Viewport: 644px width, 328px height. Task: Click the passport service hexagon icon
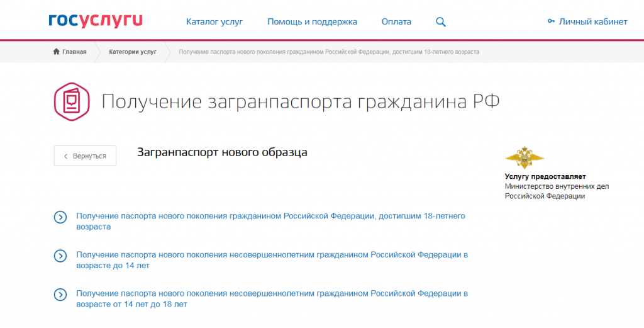pyautogui.click(x=72, y=101)
